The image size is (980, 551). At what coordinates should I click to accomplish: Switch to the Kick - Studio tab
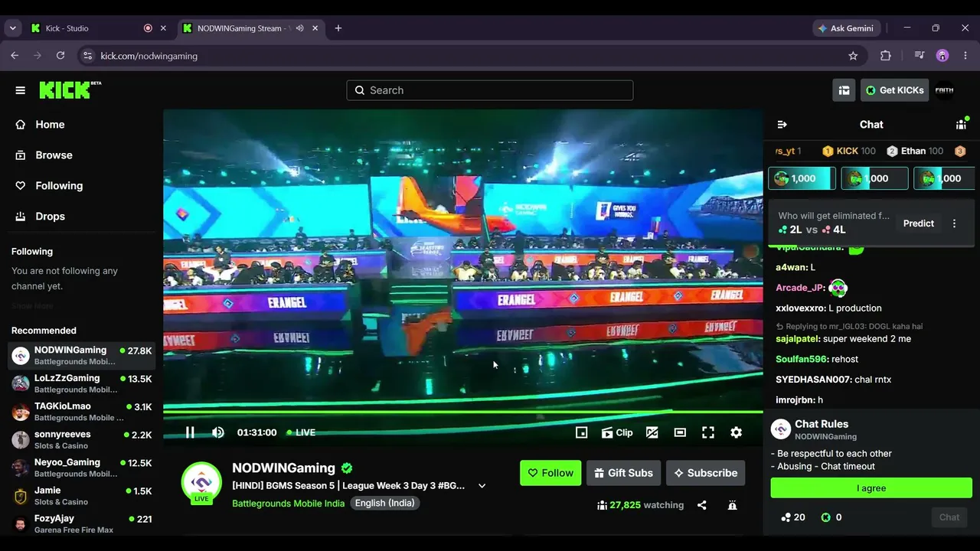pyautogui.click(x=97, y=28)
